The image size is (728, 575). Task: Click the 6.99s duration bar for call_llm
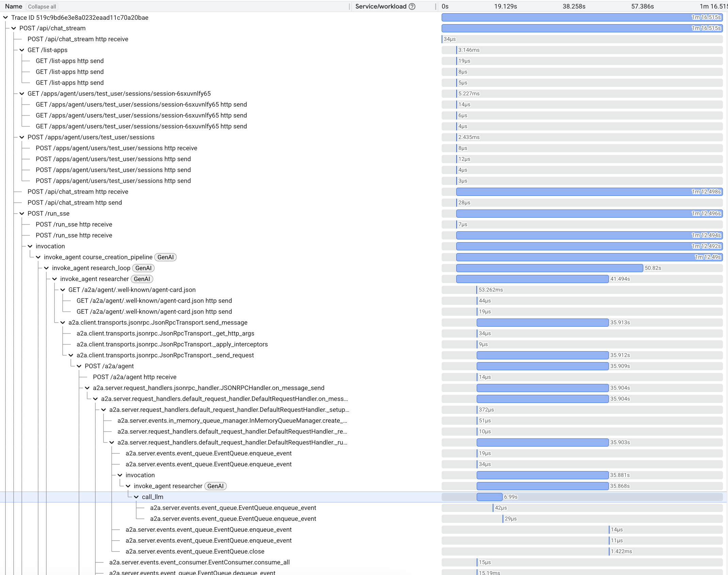(x=489, y=497)
